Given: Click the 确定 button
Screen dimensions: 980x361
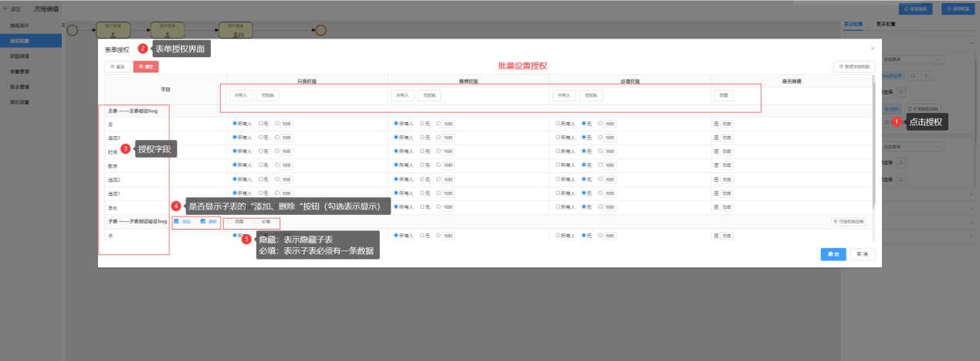Looking at the screenshot, I should pos(832,254).
